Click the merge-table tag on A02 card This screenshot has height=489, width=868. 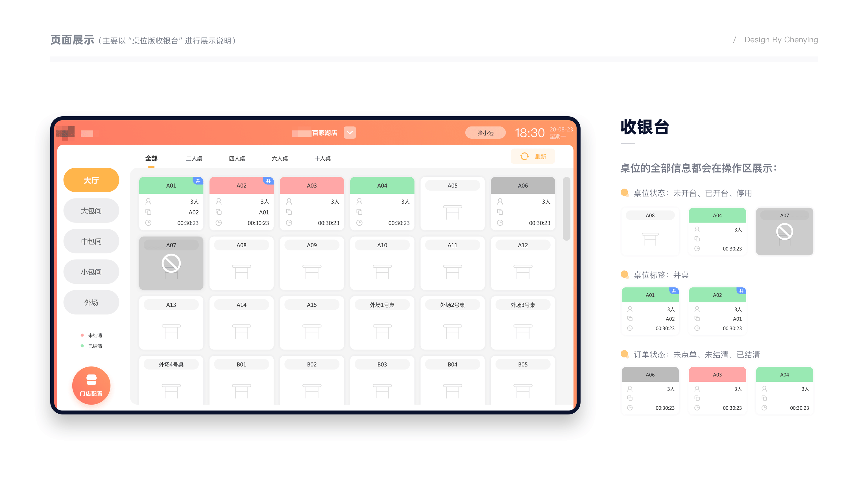coord(269,181)
